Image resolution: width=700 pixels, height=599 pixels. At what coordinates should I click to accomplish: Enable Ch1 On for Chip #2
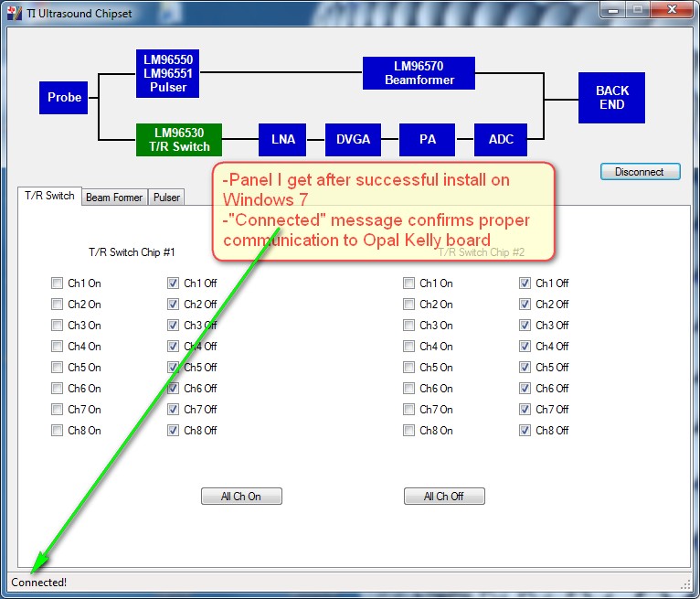pos(408,283)
